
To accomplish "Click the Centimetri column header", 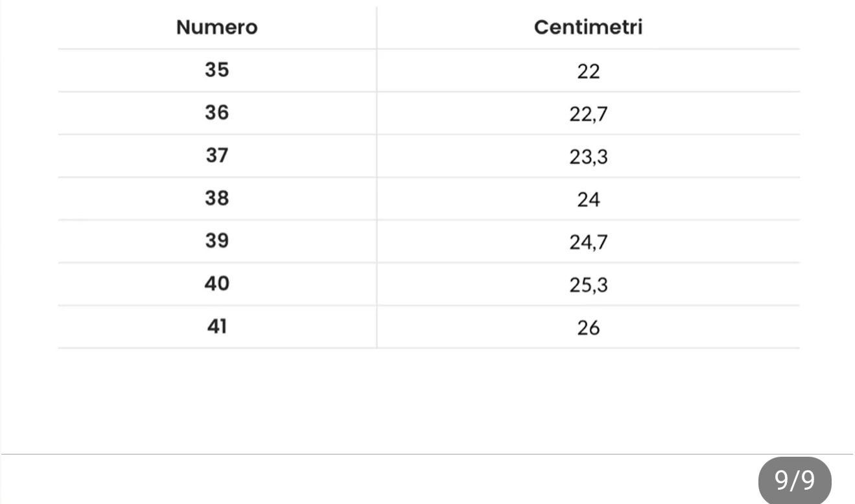I will coord(588,28).
